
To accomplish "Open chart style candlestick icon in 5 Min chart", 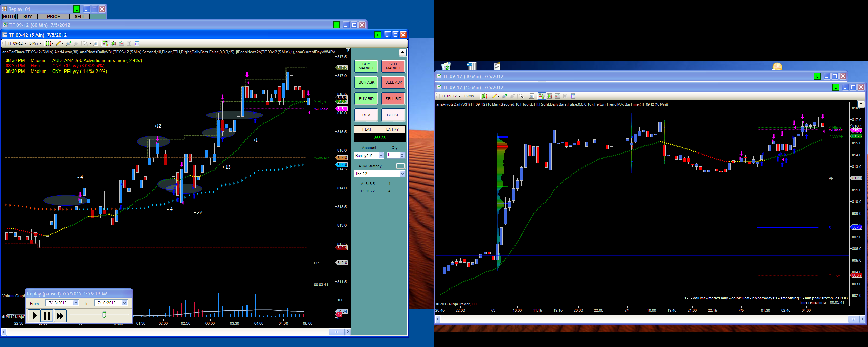I will 49,43.
